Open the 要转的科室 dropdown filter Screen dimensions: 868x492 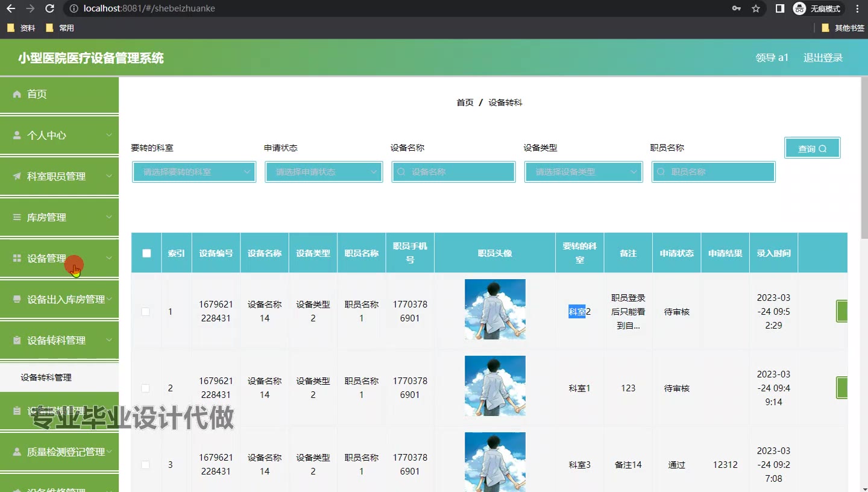[x=194, y=172]
